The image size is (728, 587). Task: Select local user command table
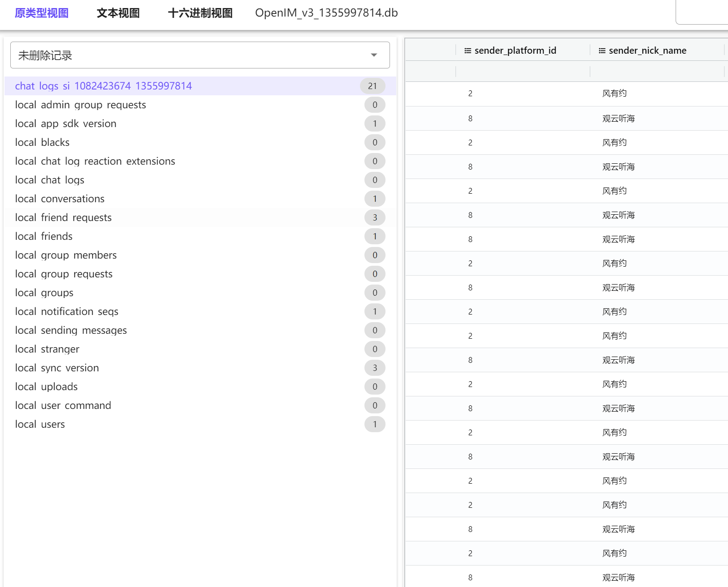click(x=200, y=405)
